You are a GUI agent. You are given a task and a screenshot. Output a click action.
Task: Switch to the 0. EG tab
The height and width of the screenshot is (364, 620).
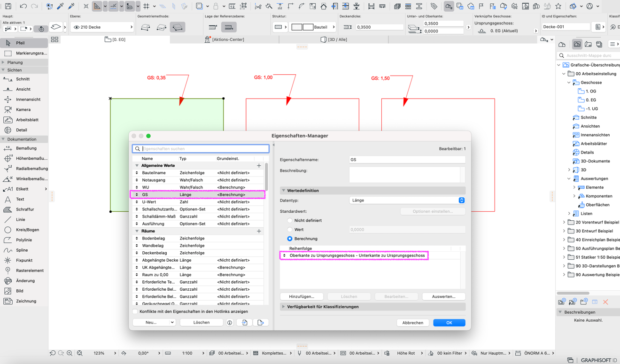(115, 39)
